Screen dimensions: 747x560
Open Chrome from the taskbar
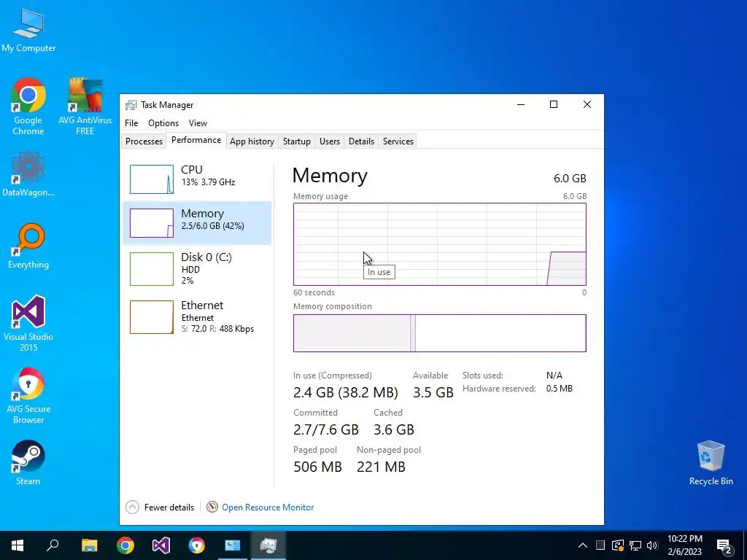click(125, 545)
